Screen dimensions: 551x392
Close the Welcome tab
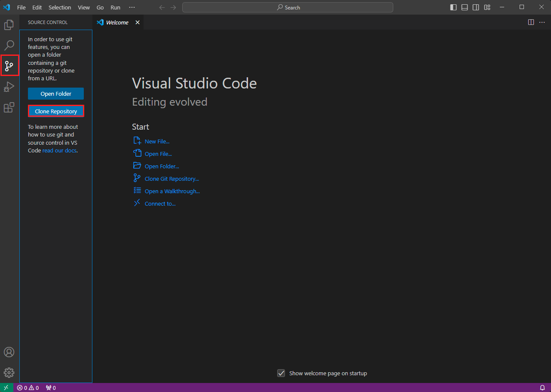[x=137, y=22]
